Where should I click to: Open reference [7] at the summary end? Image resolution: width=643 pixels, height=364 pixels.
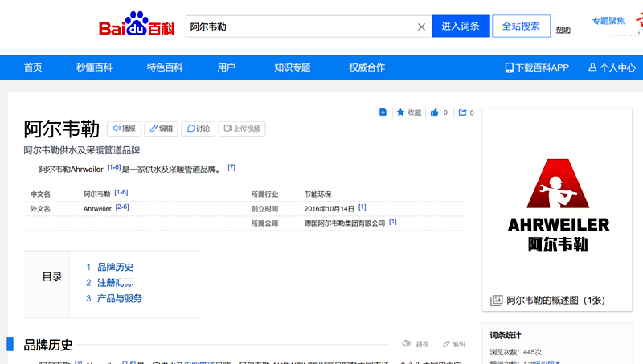[231, 167]
